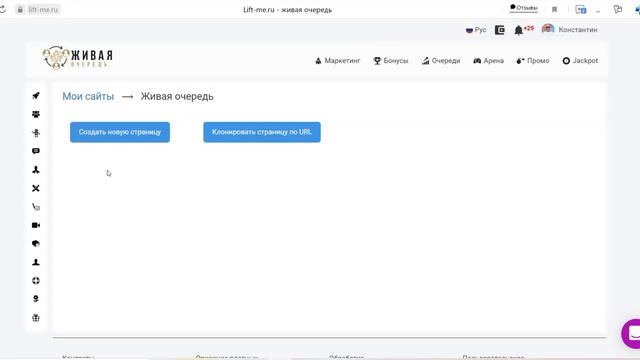Open the gift box sidebar icon
The image size is (640, 360).
pyautogui.click(x=36, y=318)
